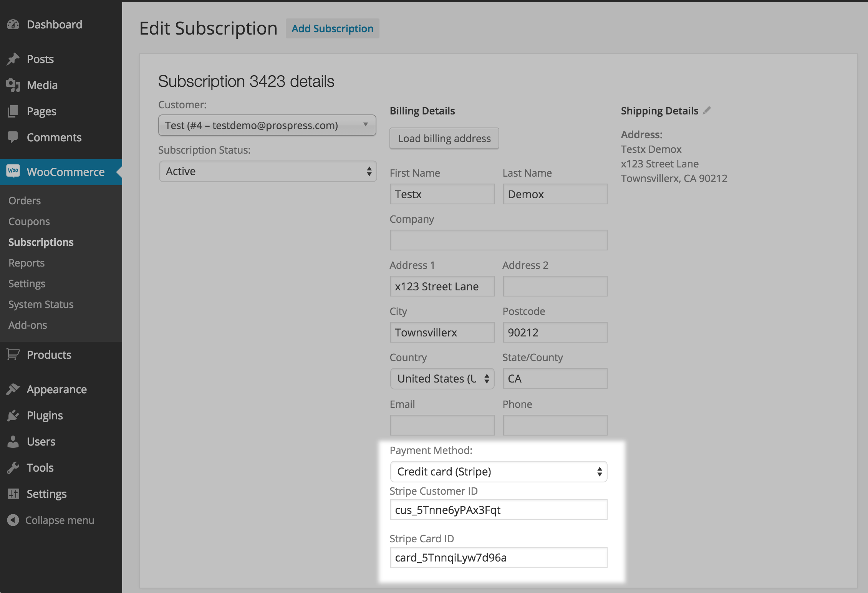Click the Posts sidebar icon
868x593 pixels.
tap(14, 59)
